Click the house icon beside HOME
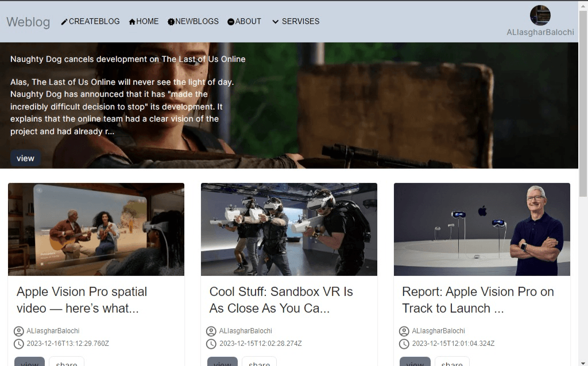The image size is (588, 366). pyautogui.click(x=132, y=22)
